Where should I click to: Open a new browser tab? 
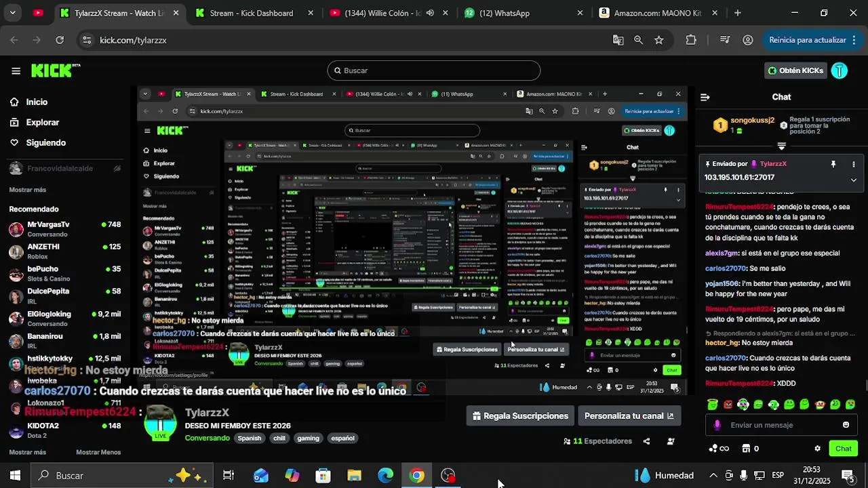737,13
